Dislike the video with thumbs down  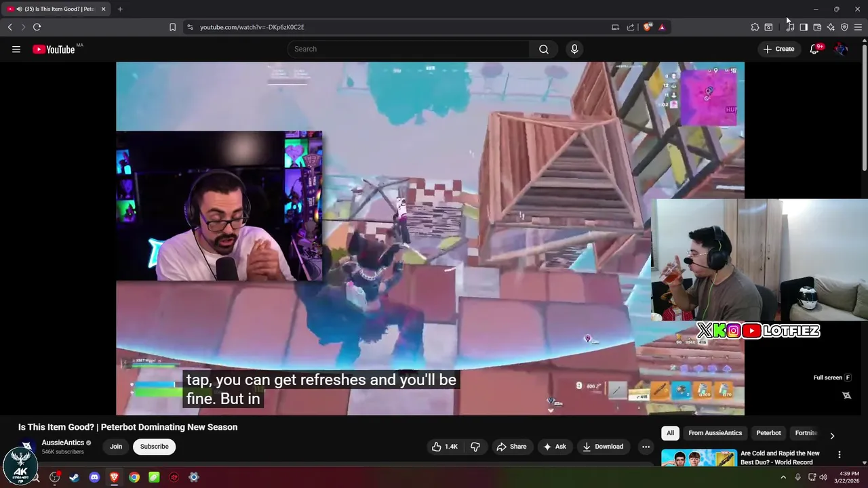[x=475, y=447]
